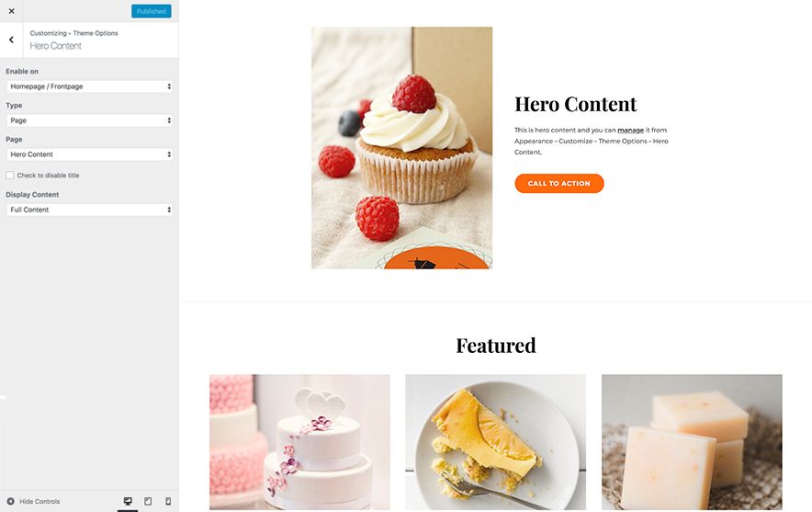Select the wedding cake featured thumbnail
Image resolution: width=812 pixels, height=512 pixels.
pos(299,442)
